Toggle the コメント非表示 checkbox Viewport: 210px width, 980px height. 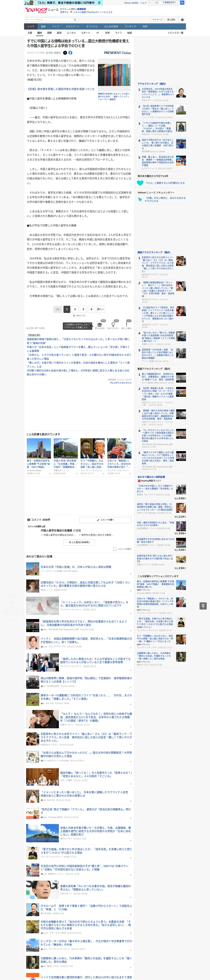[x=115, y=549]
